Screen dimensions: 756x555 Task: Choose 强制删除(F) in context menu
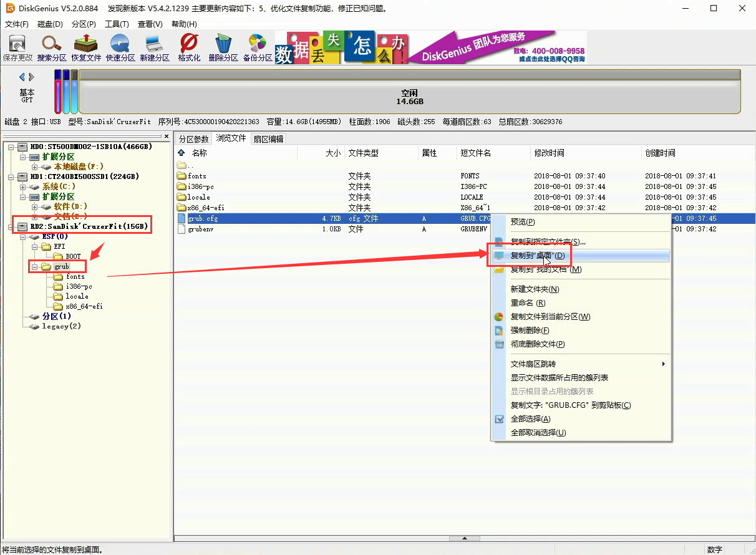pyautogui.click(x=581, y=331)
